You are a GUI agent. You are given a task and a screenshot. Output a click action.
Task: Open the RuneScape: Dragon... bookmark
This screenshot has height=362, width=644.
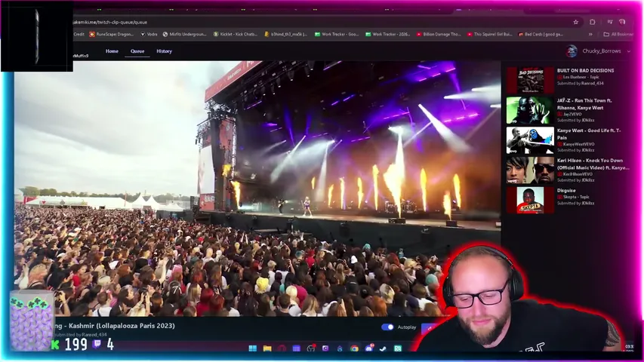pos(111,35)
